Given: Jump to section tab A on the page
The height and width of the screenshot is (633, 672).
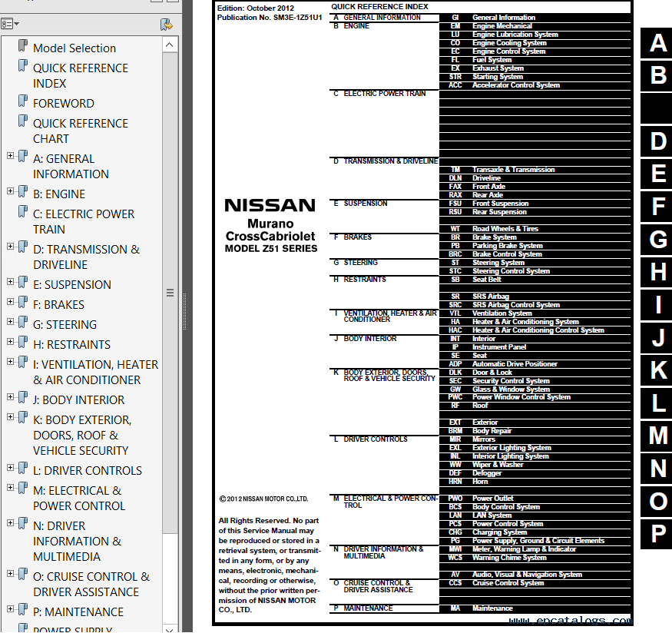Looking at the screenshot, I should pos(657,43).
